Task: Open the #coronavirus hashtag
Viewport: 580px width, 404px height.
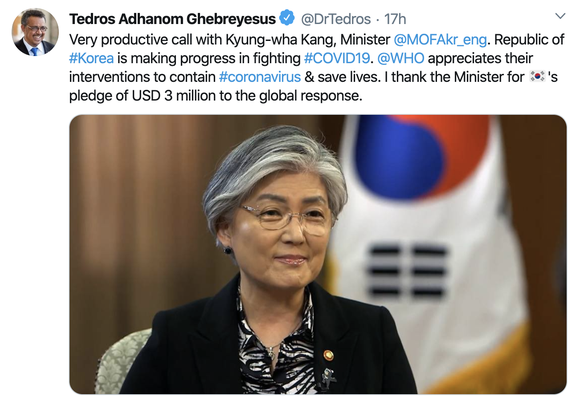Action: 260,77
